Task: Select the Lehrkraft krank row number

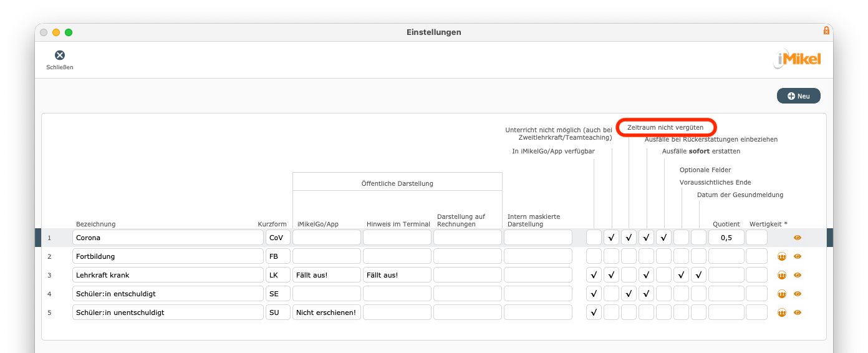Action: 49,275
